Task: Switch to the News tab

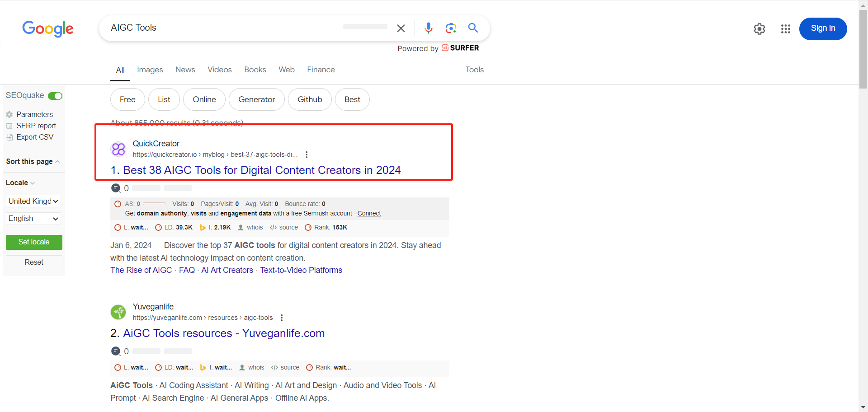Action: [185, 70]
